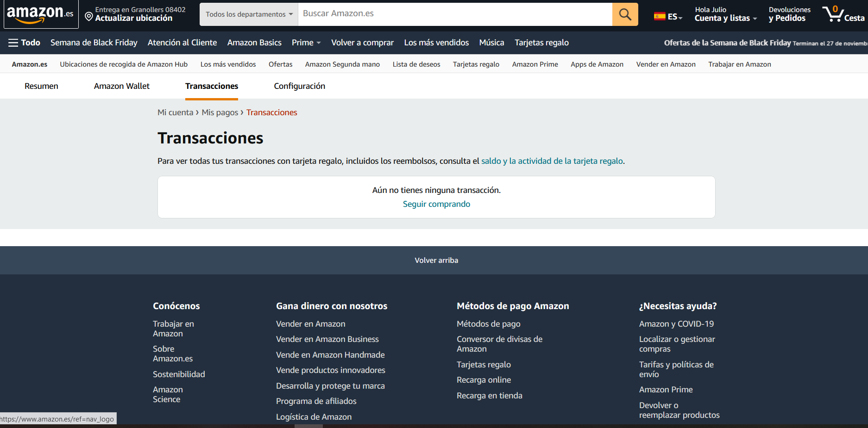Screen dimensions: 868x428
Task: Open Vende productos innovadores
Action: pos(331,370)
